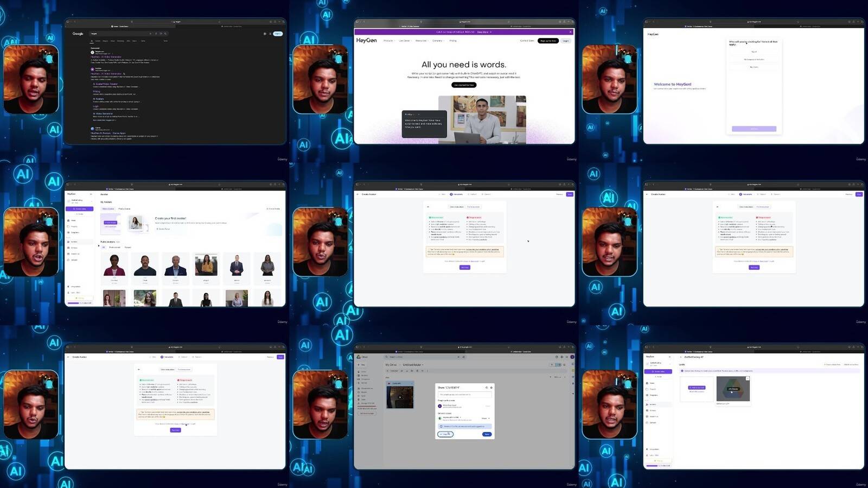Click the Read More link in purple banner
This screenshot has width=868, height=488.
484,32
